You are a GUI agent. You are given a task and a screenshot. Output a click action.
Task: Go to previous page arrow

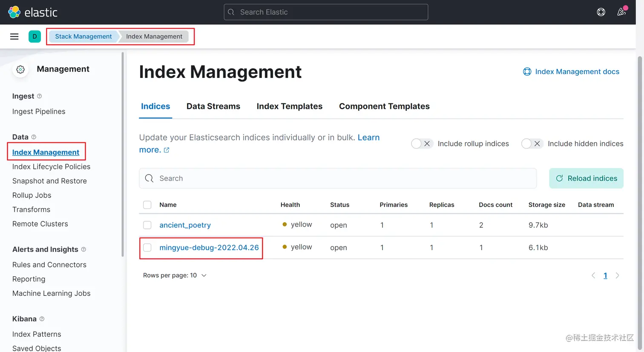[593, 275]
